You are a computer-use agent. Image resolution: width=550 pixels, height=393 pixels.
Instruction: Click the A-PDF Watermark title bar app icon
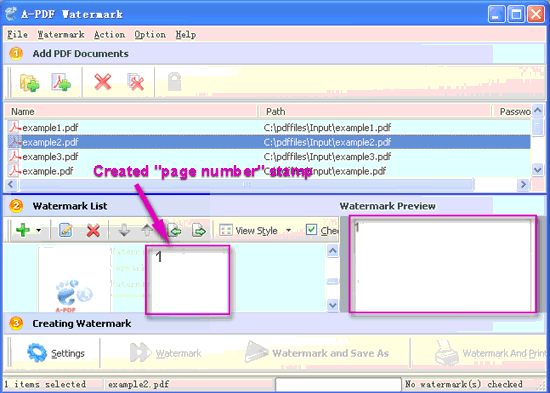11,14
